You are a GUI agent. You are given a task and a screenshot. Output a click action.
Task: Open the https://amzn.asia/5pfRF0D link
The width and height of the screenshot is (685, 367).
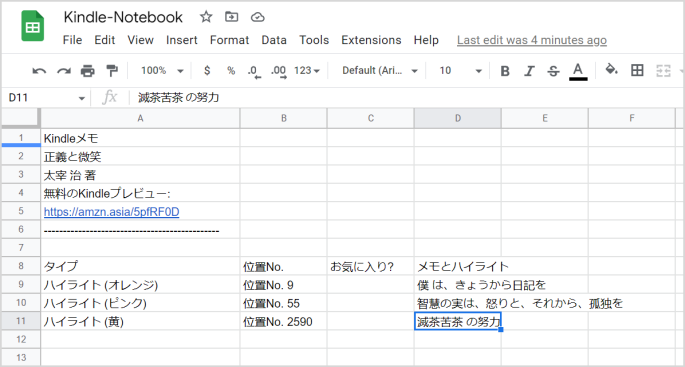(111, 212)
